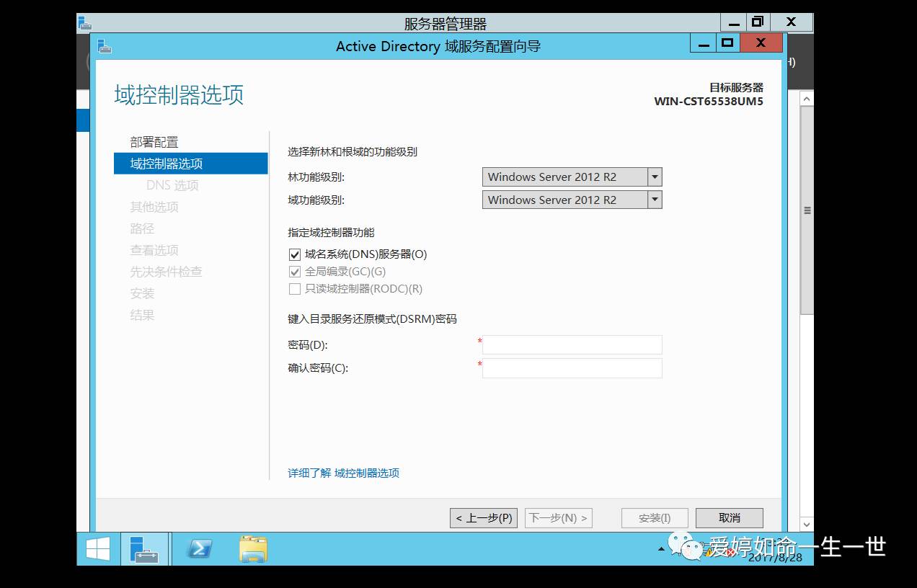917x588 pixels.
Task: Click the wizard title bar icon
Action: 105,46
